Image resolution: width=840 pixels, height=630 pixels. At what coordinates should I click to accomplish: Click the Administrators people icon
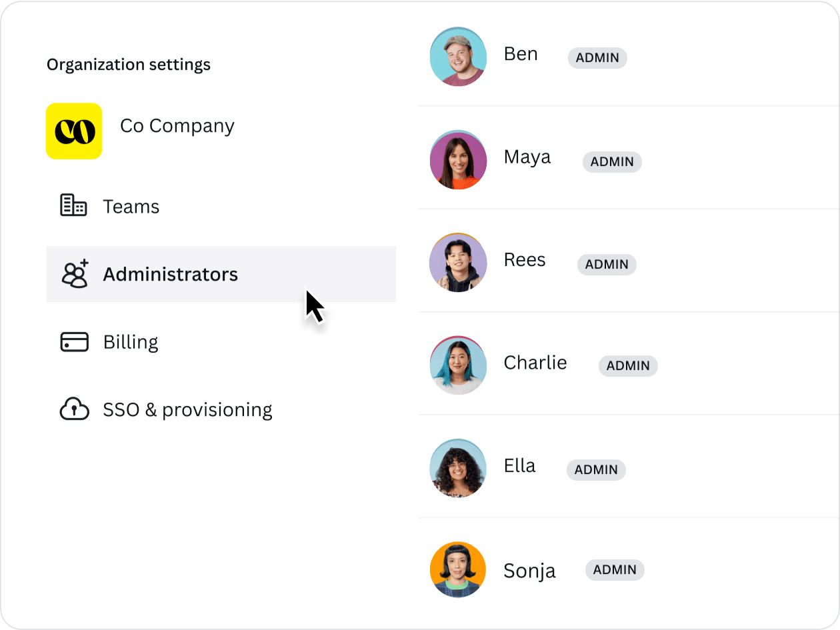point(75,274)
